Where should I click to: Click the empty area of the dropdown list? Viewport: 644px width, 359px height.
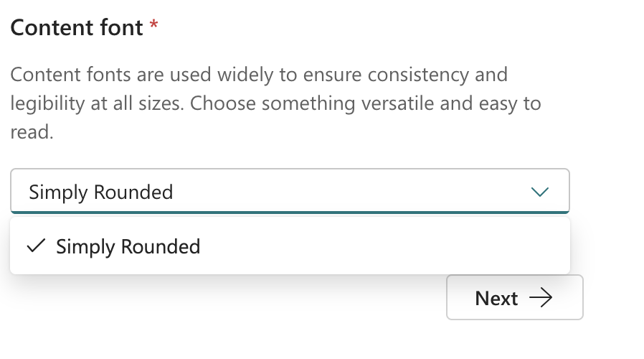387,247
